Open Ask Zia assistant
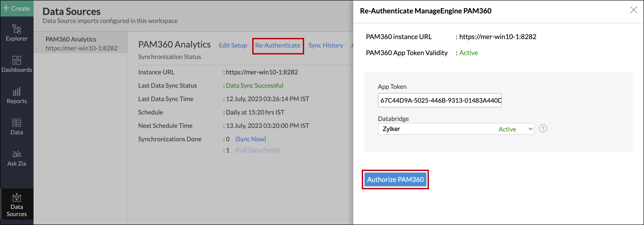The image size is (644, 225). [x=17, y=158]
